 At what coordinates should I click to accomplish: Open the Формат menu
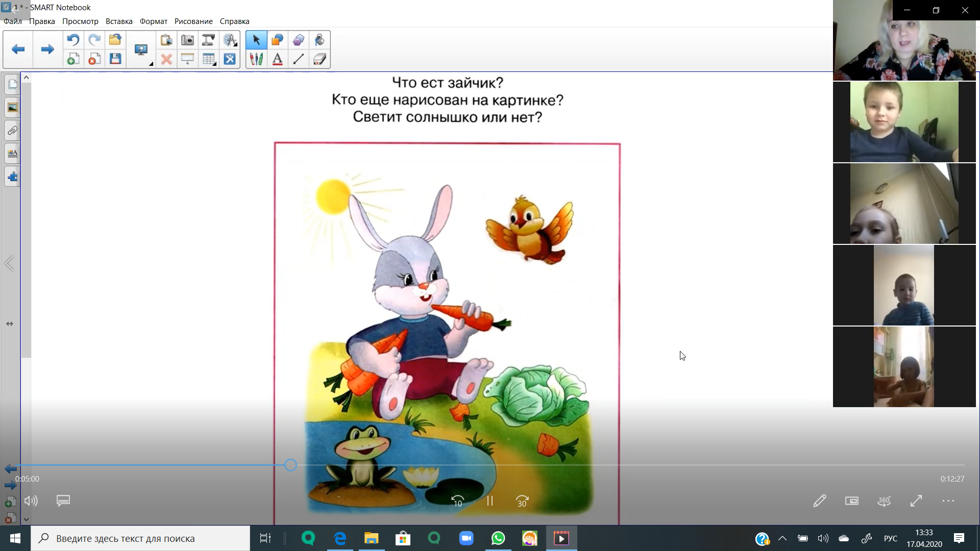154,21
